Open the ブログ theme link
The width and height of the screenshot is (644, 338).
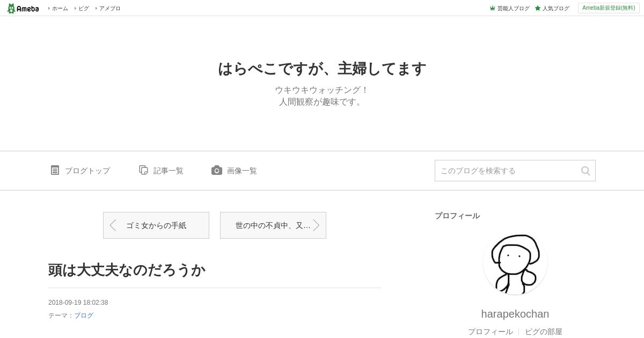coord(84,315)
